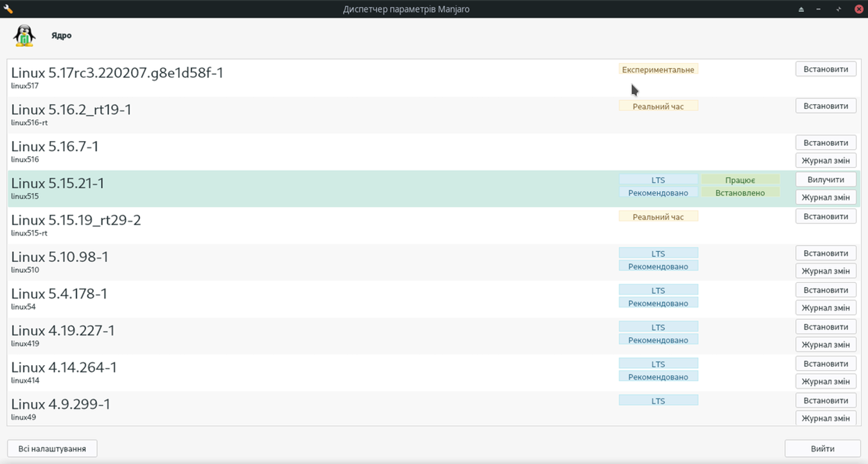Open changelog for Linux 4.9.299-1

[x=826, y=418]
